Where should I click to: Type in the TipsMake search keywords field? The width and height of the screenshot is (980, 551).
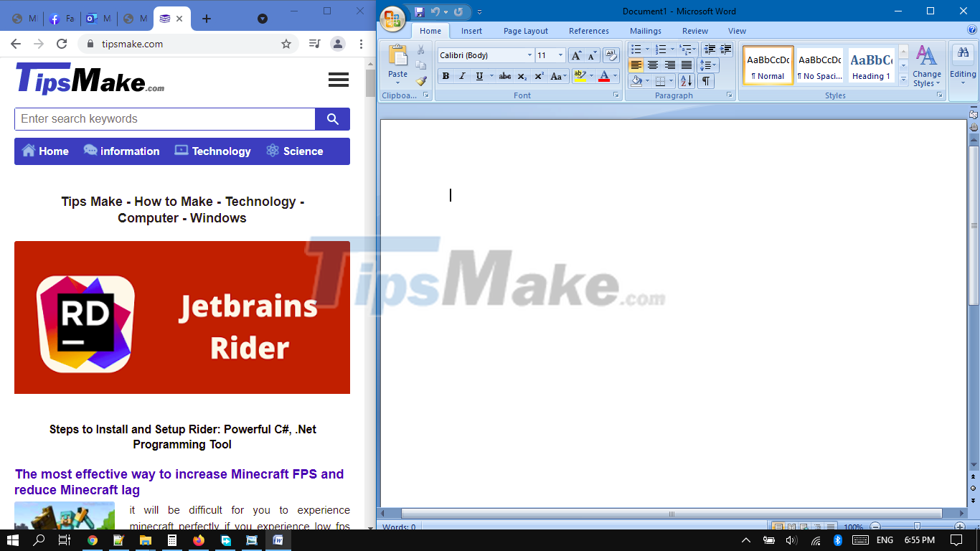[165, 119]
